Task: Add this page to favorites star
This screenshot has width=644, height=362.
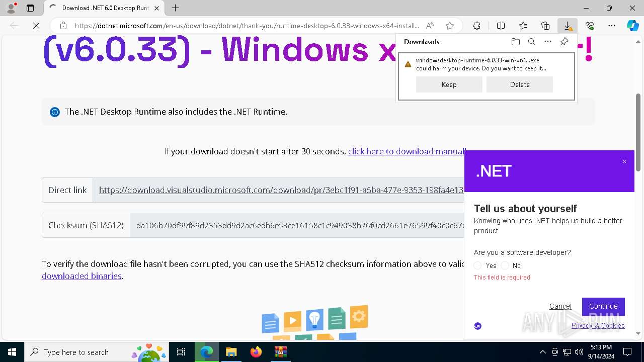Action: (x=450, y=26)
